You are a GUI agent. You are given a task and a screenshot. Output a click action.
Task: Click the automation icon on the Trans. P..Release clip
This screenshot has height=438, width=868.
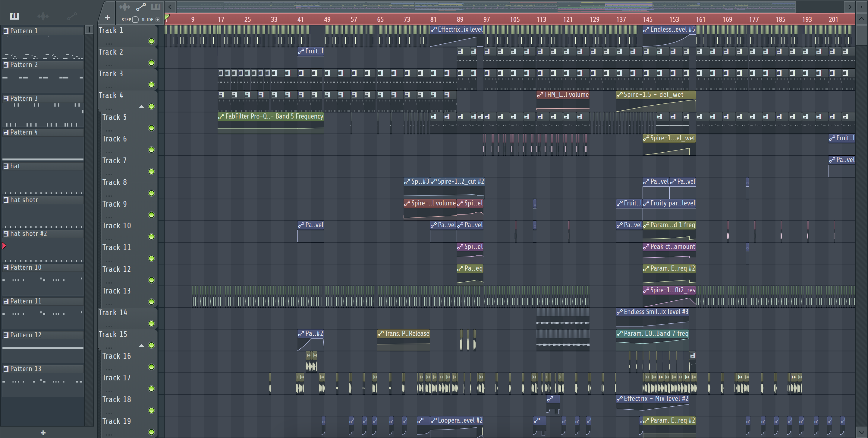380,333
